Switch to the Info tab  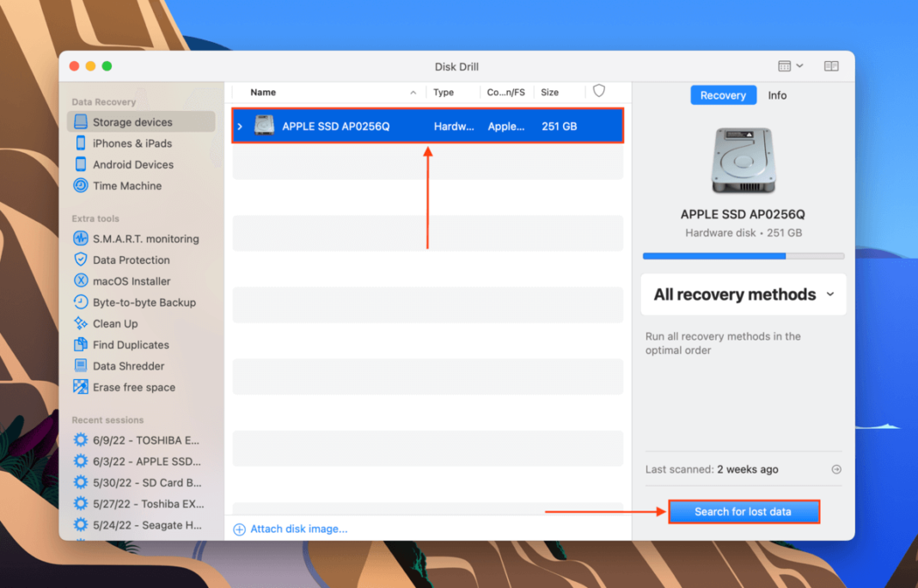[x=777, y=95]
